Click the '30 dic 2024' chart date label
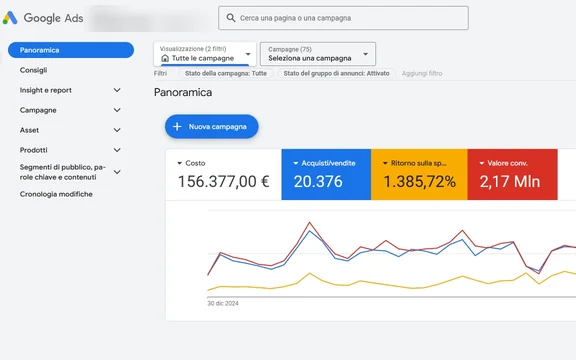The image size is (576, 360). click(223, 303)
